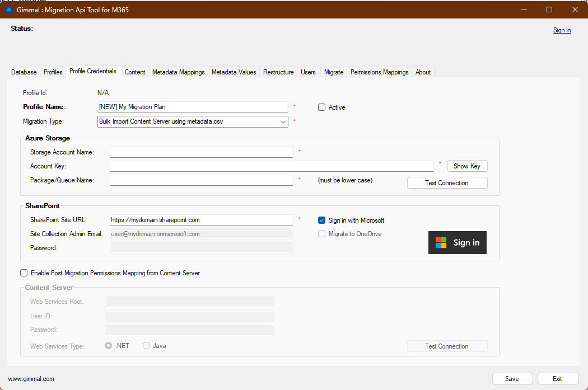
Task: Click the Account Key input field
Action: tap(272, 166)
